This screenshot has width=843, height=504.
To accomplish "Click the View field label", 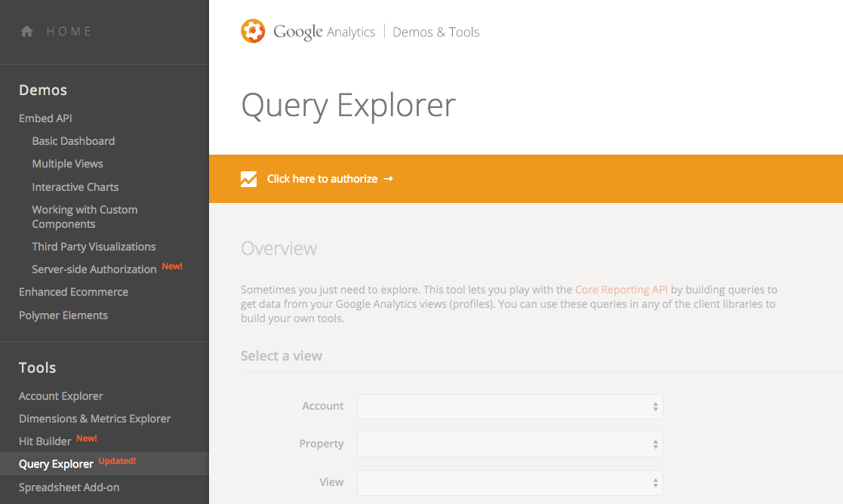I will (x=331, y=482).
